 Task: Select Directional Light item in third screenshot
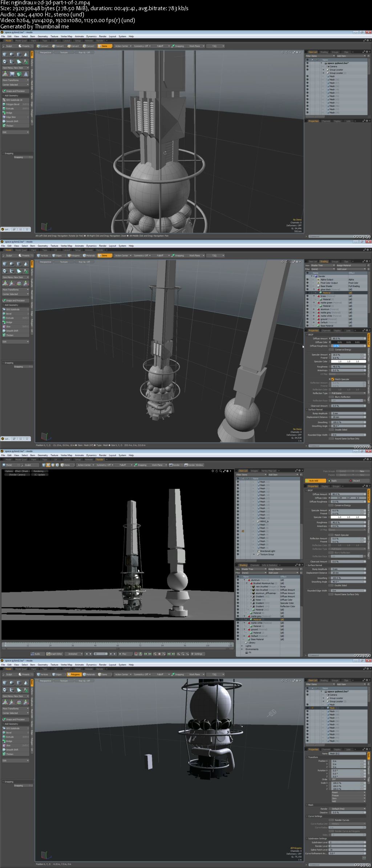(268, 551)
